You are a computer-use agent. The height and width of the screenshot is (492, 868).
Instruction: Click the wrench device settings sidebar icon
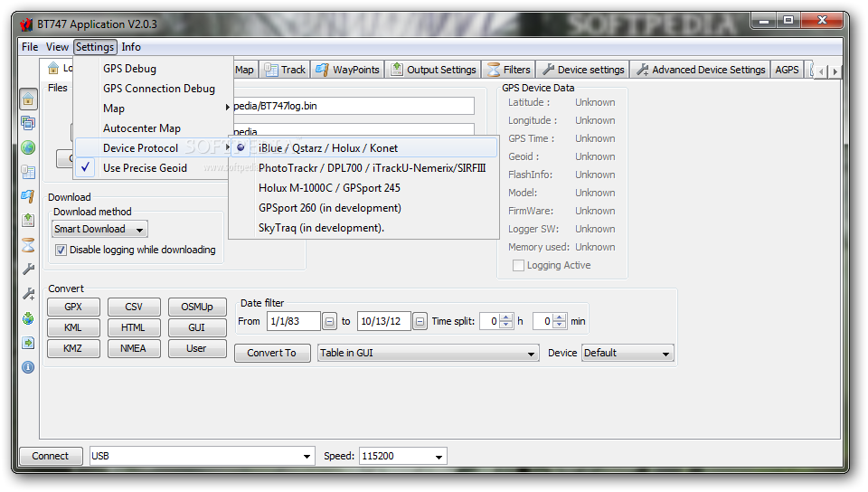28,269
